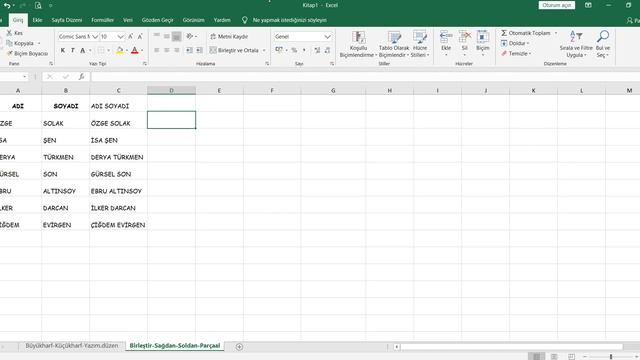This screenshot has height=360, width=640.
Task: Click the decrease indent icon
Action: click(x=189, y=50)
